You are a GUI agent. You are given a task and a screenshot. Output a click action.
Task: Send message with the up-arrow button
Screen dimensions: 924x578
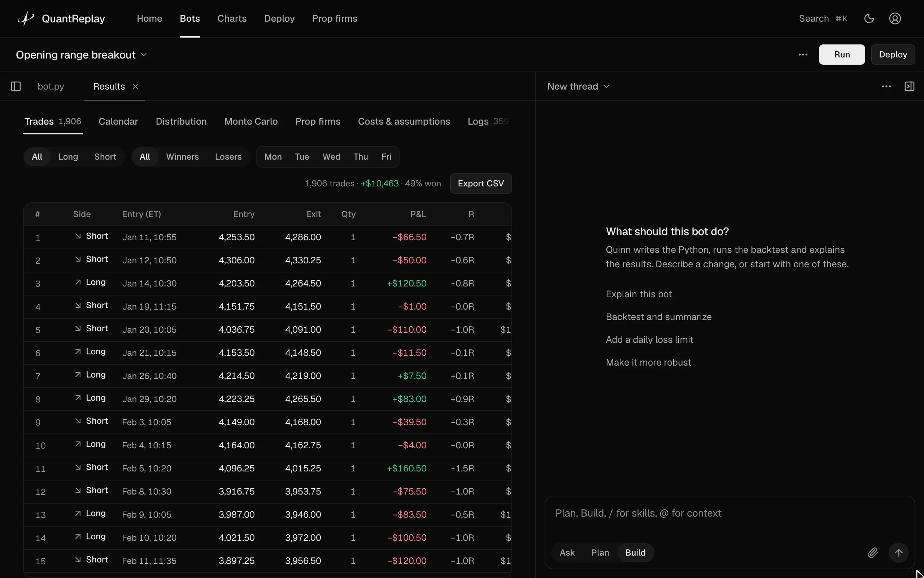click(898, 553)
